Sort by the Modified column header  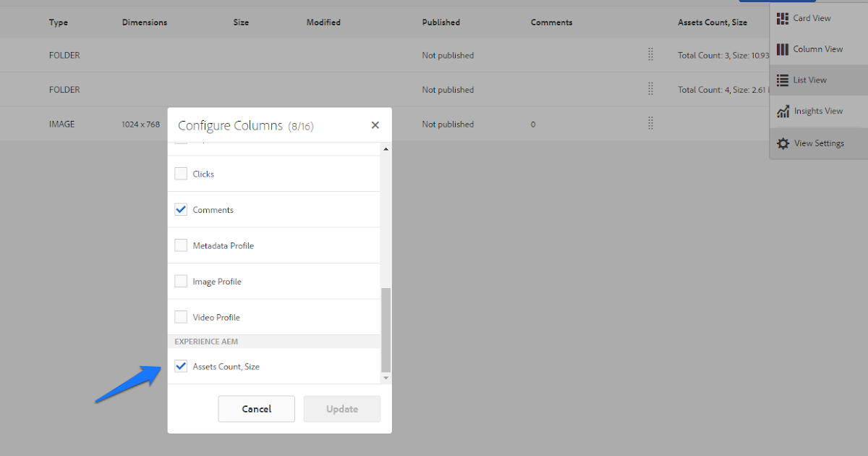click(x=323, y=22)
